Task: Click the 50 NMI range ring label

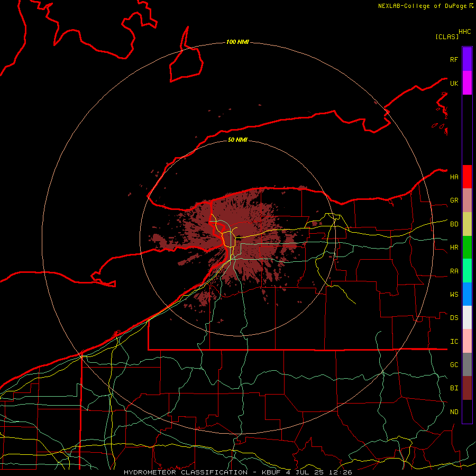Action: click(x=237, y=140)
